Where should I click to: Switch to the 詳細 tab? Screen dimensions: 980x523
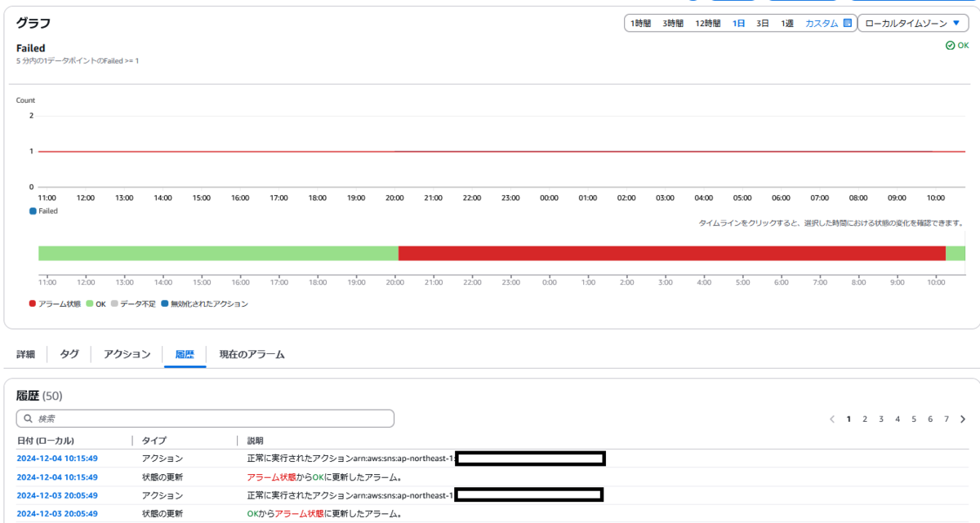pyautogui.click(x=25, y=354)
